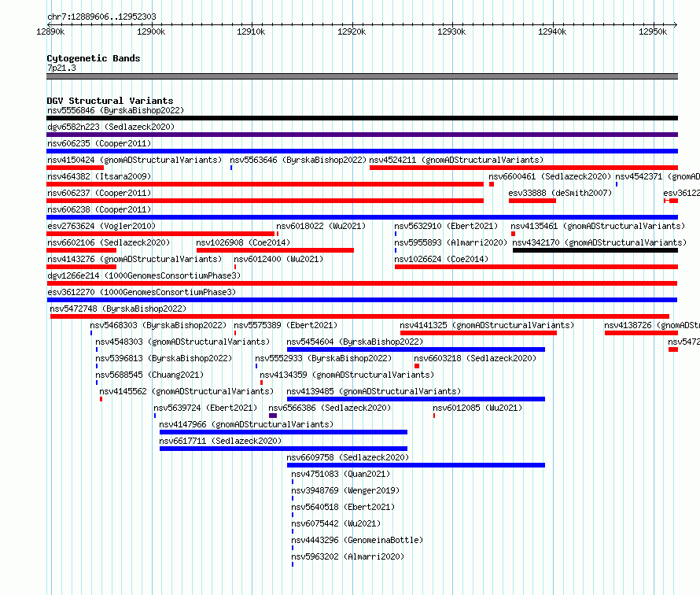Screen dimensions: 700x595
Task: Click nsv4135461 (gnomADStructuralVariants) label
Action: pos(598,226)
